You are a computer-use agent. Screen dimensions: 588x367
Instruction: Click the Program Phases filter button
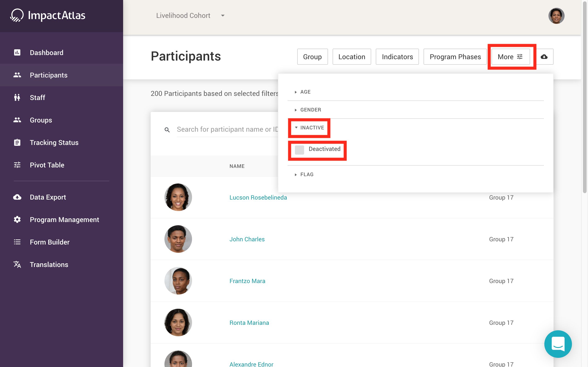[x=455, y=57]
